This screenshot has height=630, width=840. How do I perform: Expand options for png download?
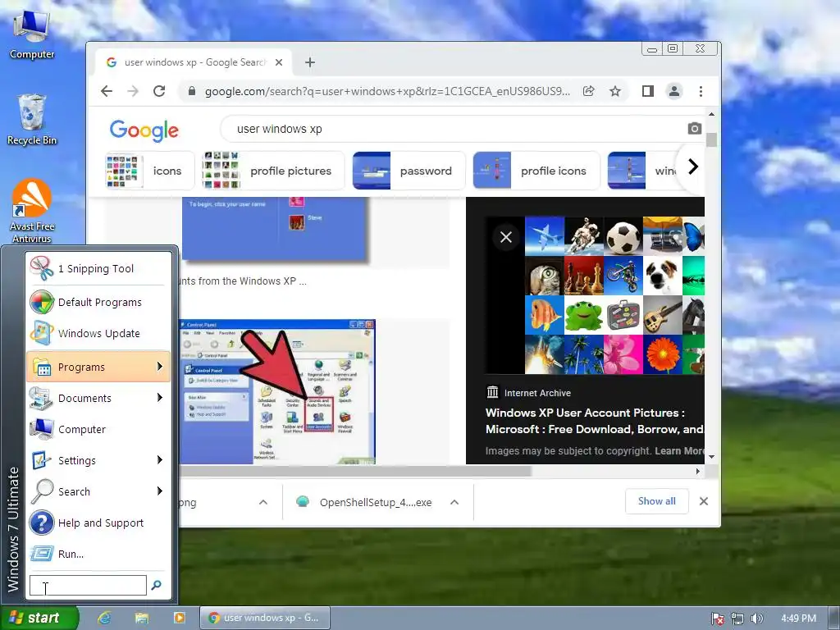click(x=263, y=503)
